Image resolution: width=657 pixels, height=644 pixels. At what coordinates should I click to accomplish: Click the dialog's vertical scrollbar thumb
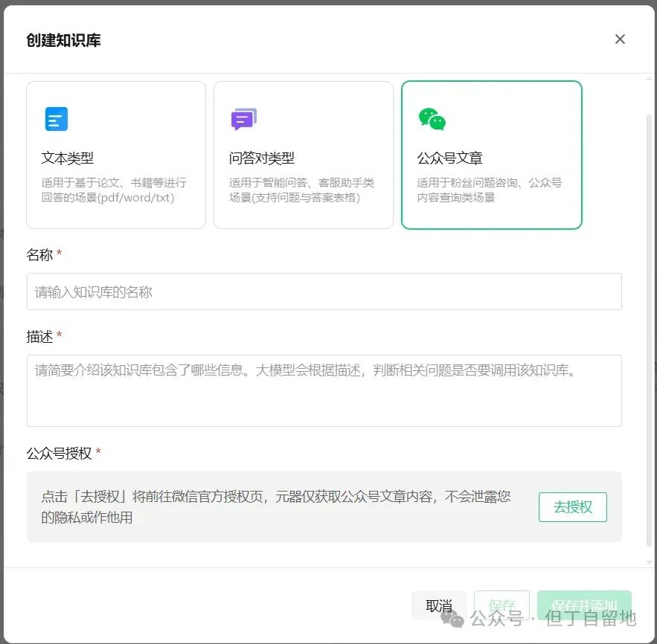(649, 331)
